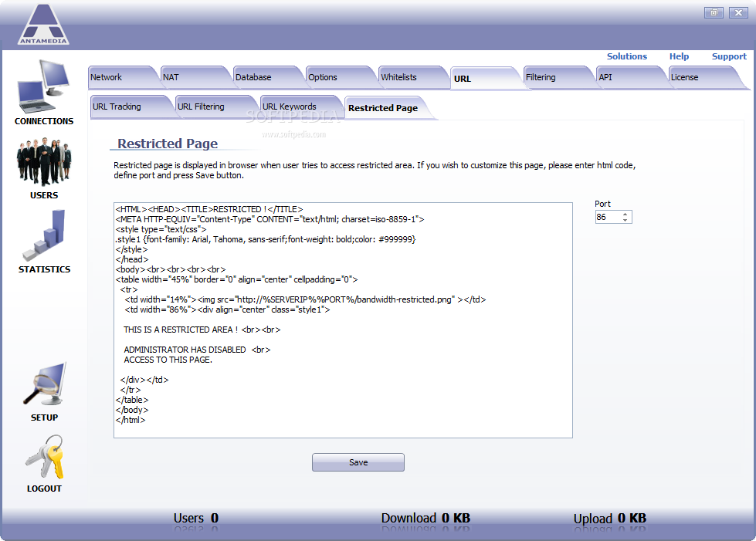Image resolution: width=756 pixels, height=541 pixels.
Task: Click the LOGOUT label
Action: tap(44, 489)
